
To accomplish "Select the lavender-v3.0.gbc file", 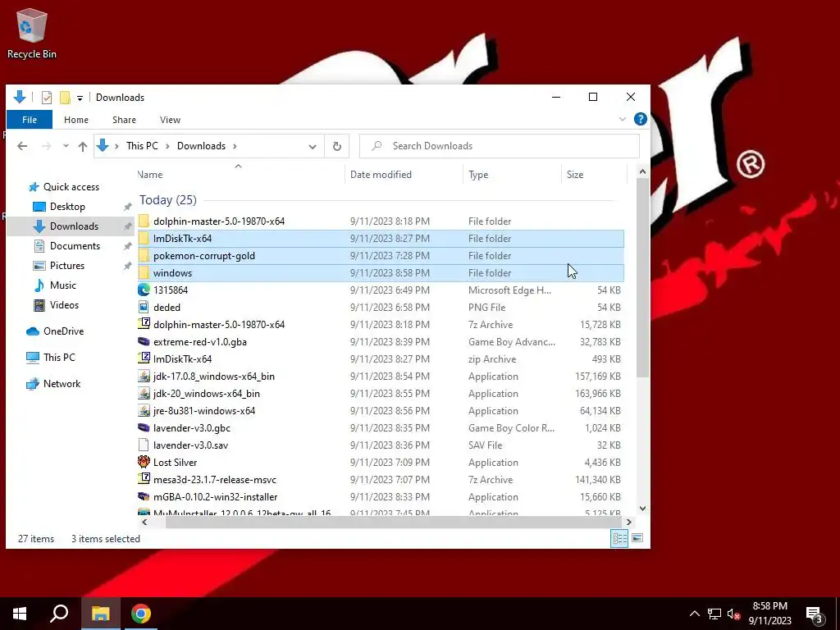I will 381,428.
